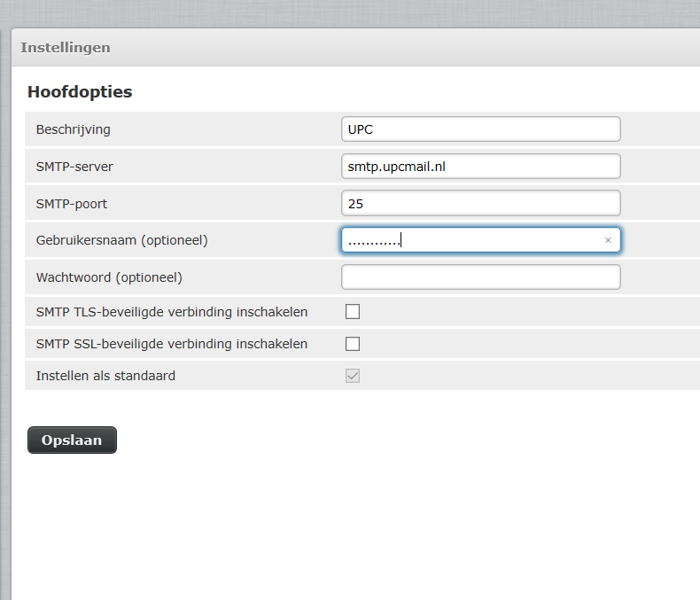Focus the empty Wachtwoord input field

(x=480, y=277)
